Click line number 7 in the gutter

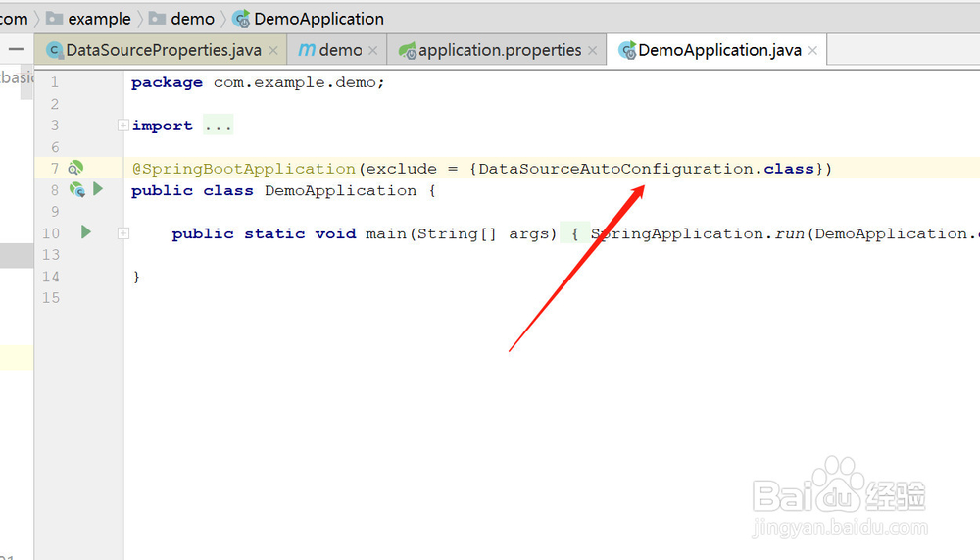(54, 169)
